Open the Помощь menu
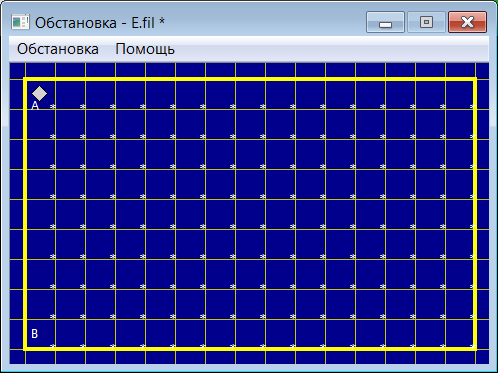This screenshot has width=498, height=373. point(145,49)
